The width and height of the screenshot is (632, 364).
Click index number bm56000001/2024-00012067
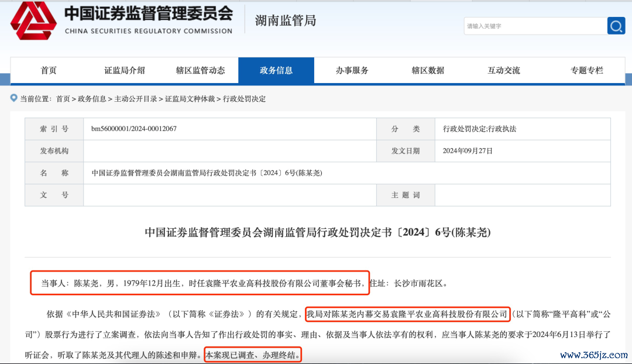[134, 129]
